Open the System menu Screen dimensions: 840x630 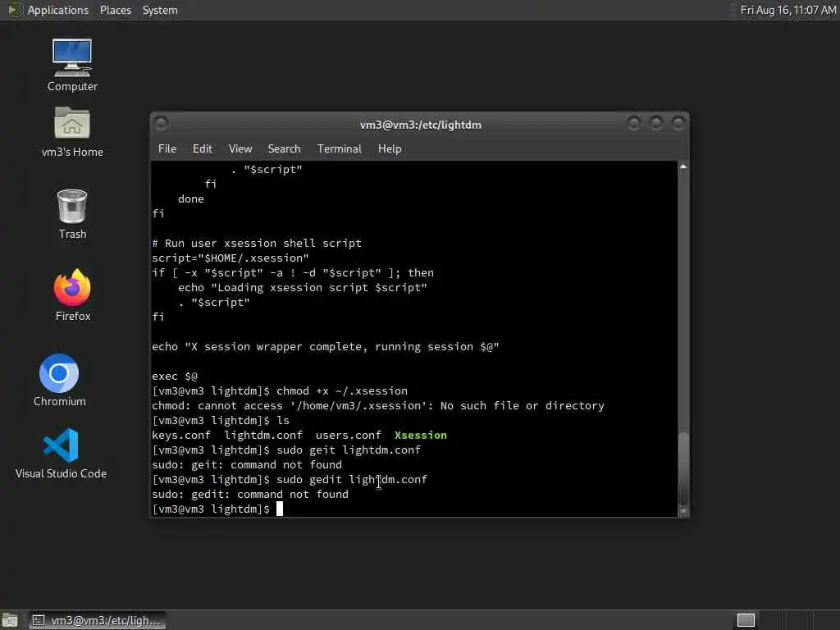coord(160,10)
